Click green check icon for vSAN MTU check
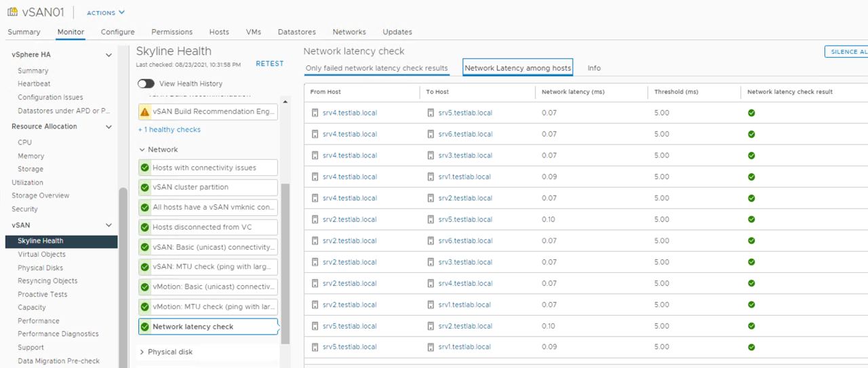The width and height of the screenshot is (868, 368). [x=144, y=267]
